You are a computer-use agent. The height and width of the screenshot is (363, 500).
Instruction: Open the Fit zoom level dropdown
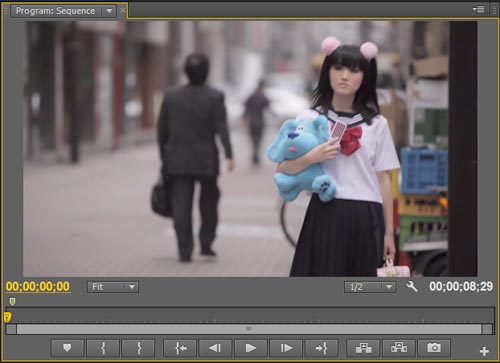[x=113, y=287]
